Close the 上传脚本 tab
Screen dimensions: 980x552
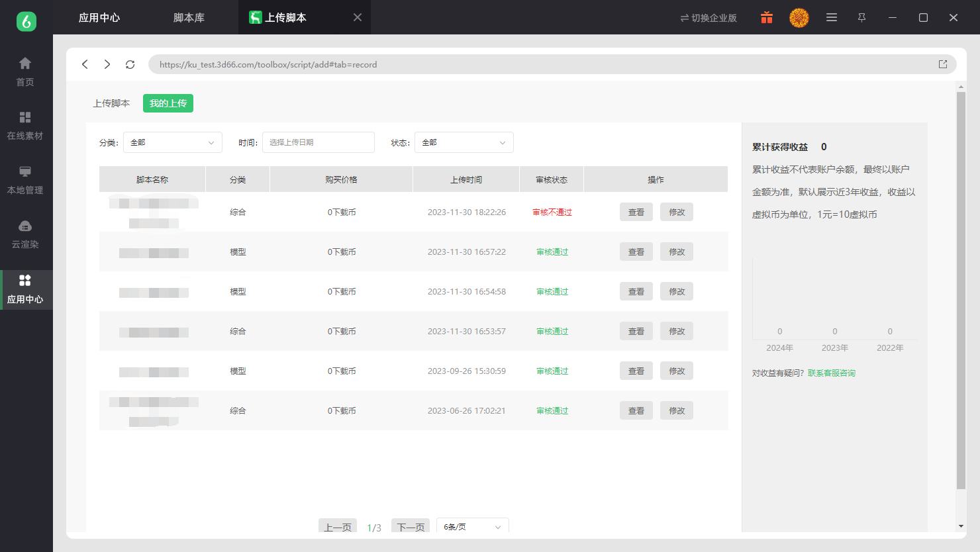coord(358,17)
